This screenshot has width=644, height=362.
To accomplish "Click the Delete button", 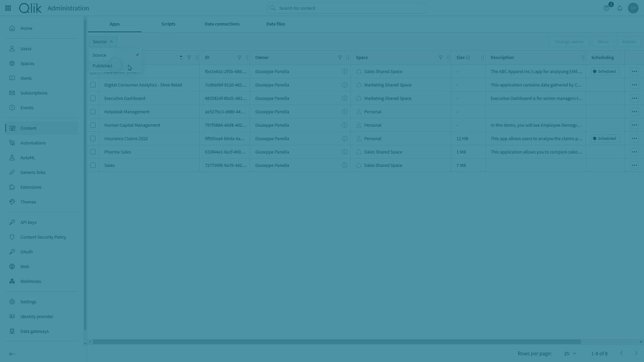I will tap(629, 42).
